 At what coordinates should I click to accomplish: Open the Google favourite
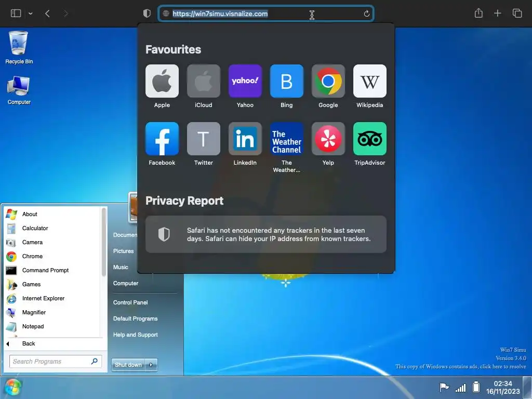point(328,81)
